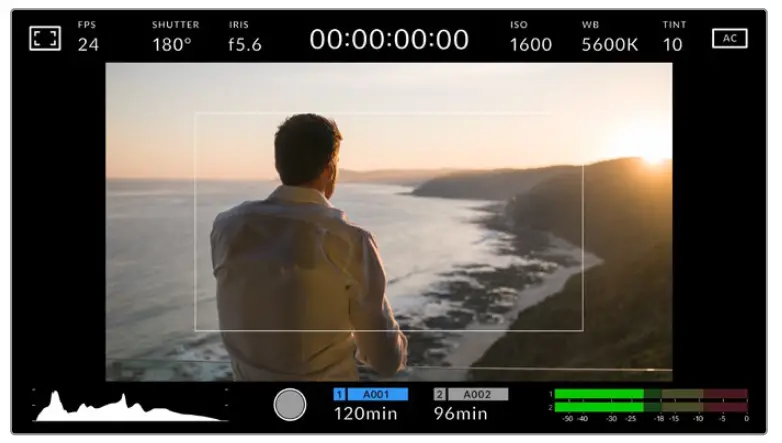Tap the 00:00:00:00 timecode display
782x443 pixels.
point(389,39)
